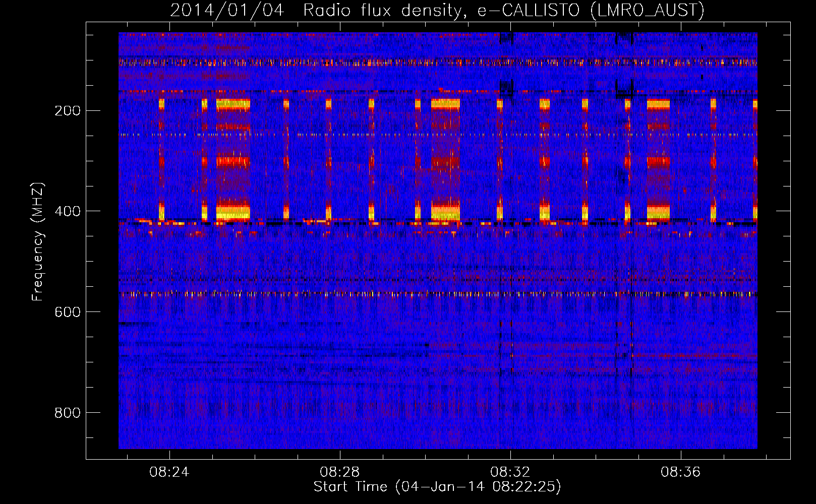Click the '08:32' time tick label
816x504 pixels.
point(510,472)
